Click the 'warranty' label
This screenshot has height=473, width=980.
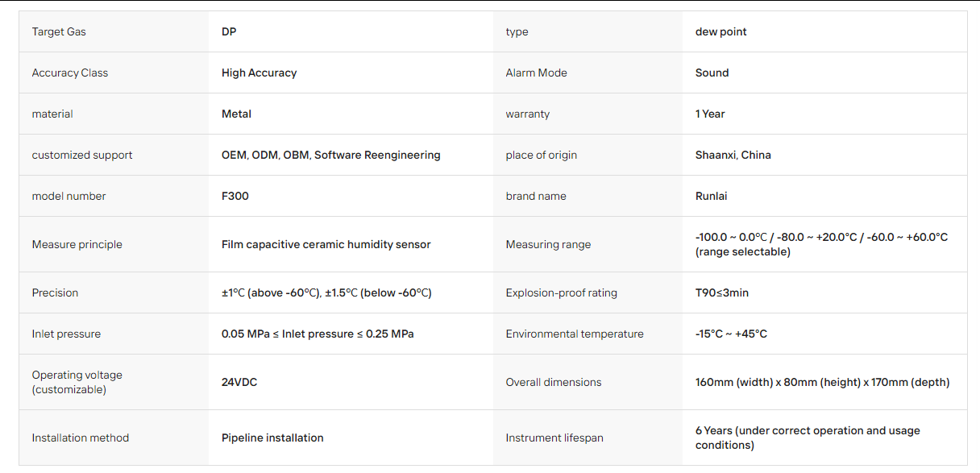[x=528, y=114]
